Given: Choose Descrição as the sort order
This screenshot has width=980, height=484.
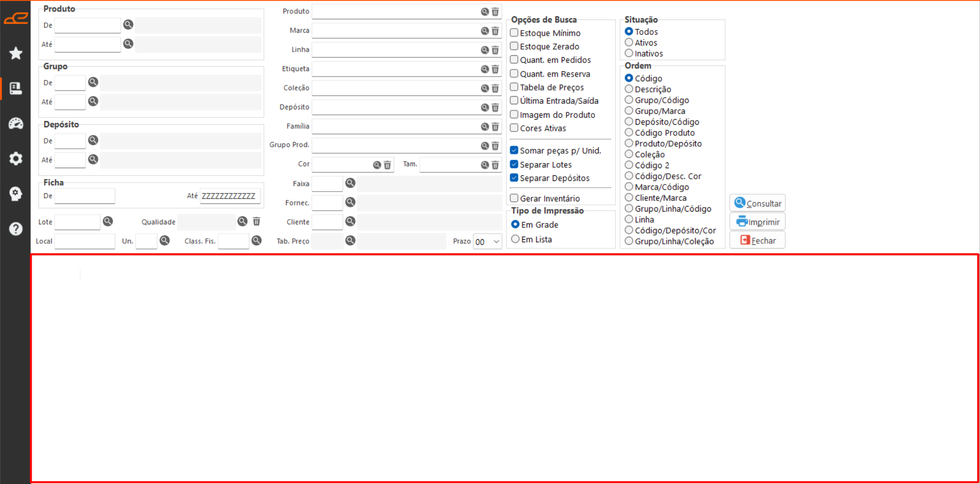Looking at the screenshot, I should click(629, 89).
